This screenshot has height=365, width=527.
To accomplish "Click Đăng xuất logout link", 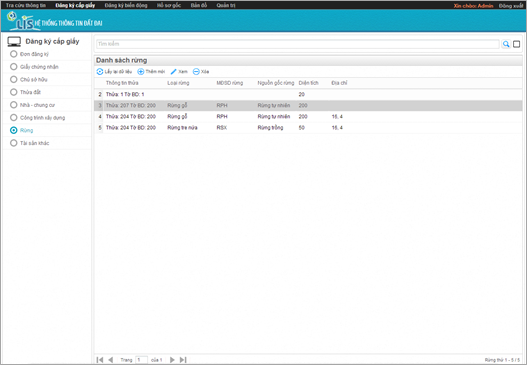I will (511, 6).
